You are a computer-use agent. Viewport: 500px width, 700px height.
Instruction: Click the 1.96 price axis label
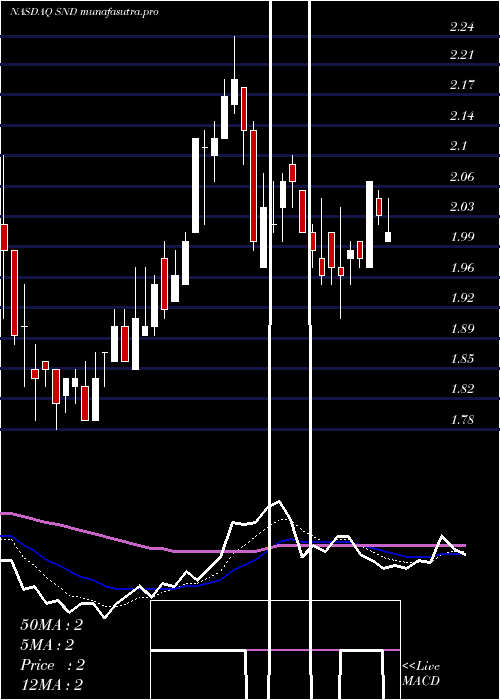(x=462, y=268)
